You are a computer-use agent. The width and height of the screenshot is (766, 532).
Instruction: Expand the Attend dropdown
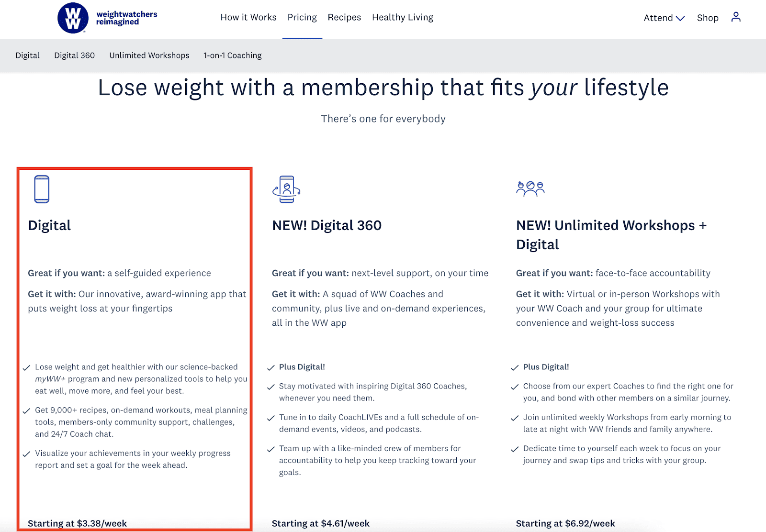[664, 18]
